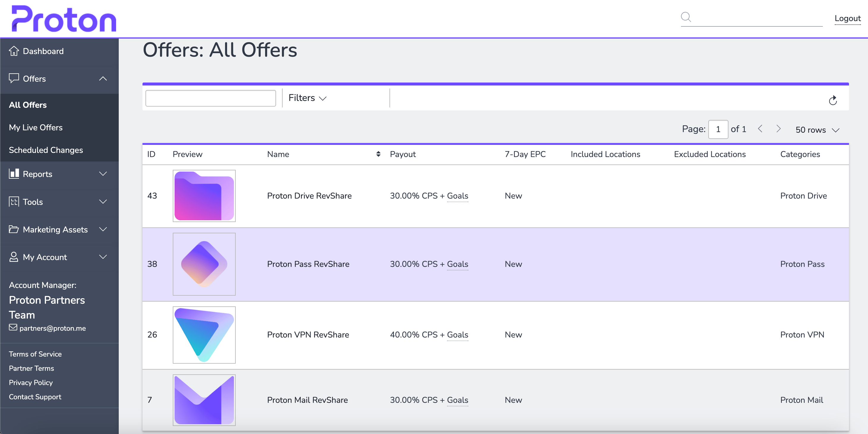Expand the My Account section
The image size is (868, 434).
(103, 257)
